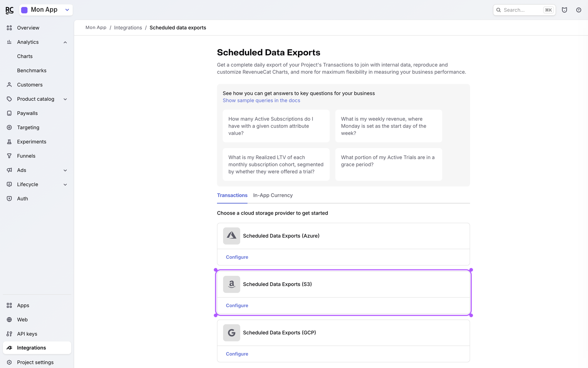
Task: Click the Analytics bar chart icon
Action: coord(9,42)
